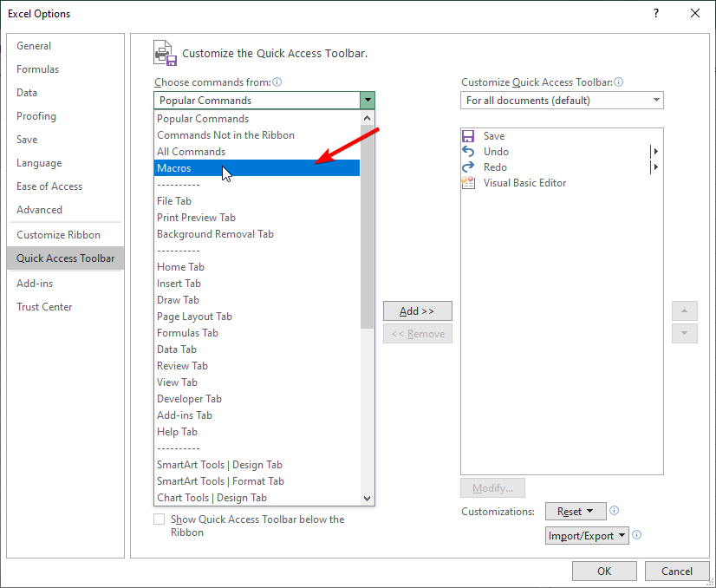Close the Excel Options dialog
Image resolution: width=716 pixels, height=588 pixels.
[x=695, y=13]
